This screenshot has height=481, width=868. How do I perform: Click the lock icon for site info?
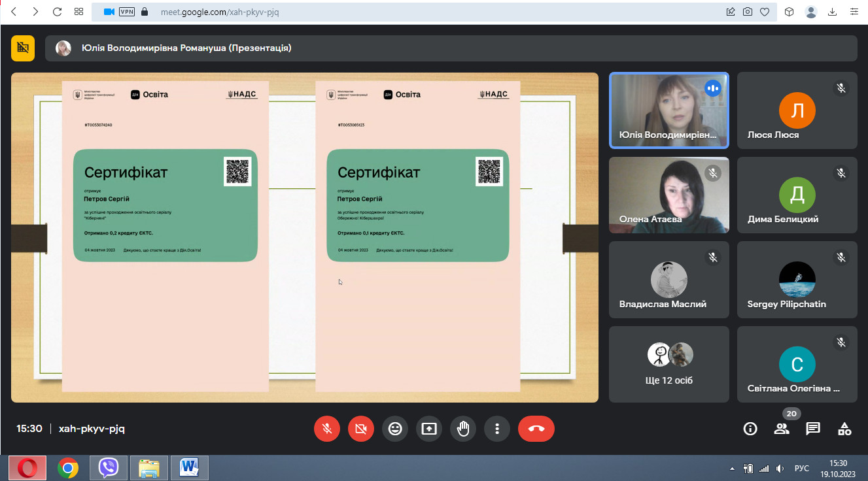(145, 12)
